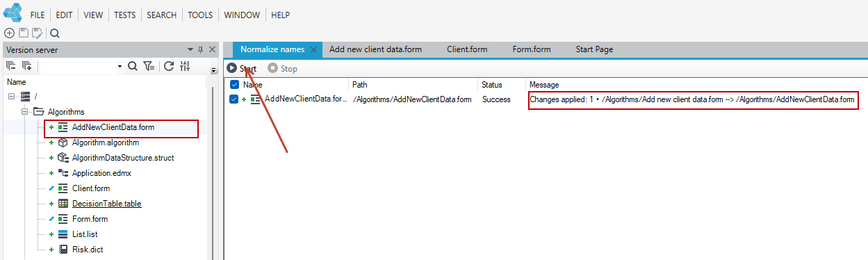Click the Start button to normalize names
Image resolution: width=868 pixels, height=260 pixels.
(x=242, y=68)
